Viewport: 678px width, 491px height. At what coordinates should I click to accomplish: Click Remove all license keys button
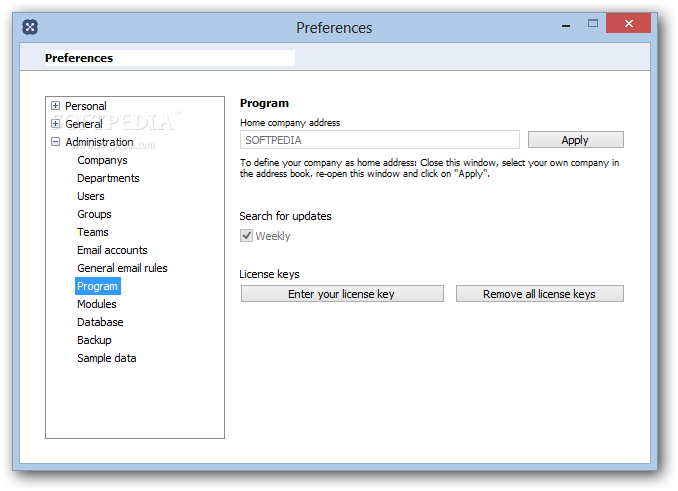(540, 293)
